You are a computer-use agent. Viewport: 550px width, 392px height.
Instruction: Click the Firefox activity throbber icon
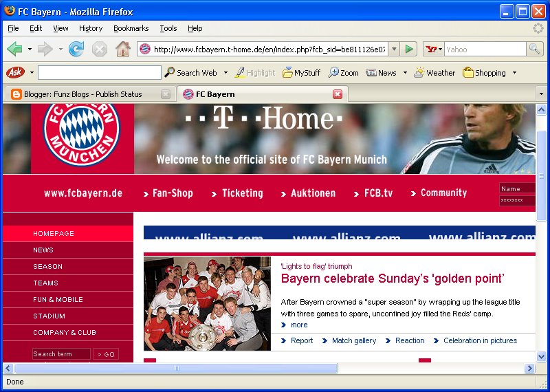click(538, 28)
